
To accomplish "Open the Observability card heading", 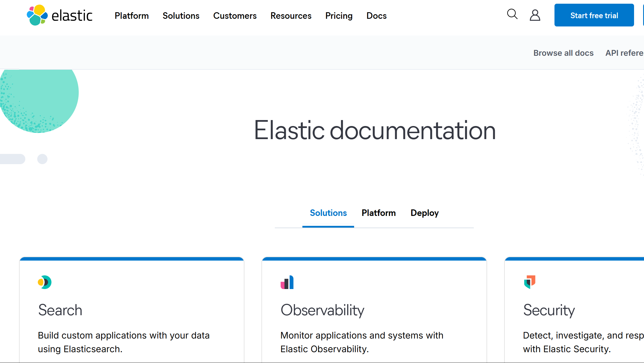I will 322,310.
